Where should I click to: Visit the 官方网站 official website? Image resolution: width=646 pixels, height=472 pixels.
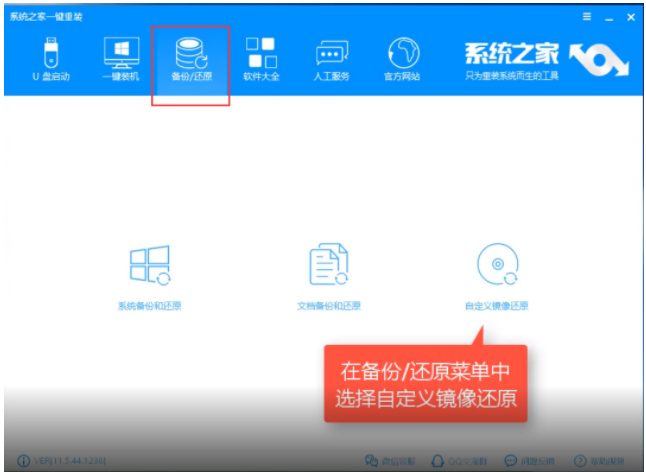[402, 58]
